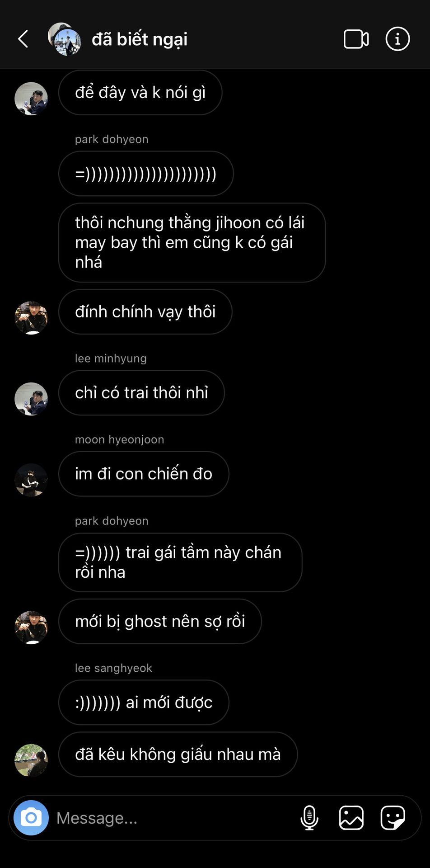Select the message "đã kêu không giấu nhau mà"
This screenshot has width=430, height=868.
[178, 754]
